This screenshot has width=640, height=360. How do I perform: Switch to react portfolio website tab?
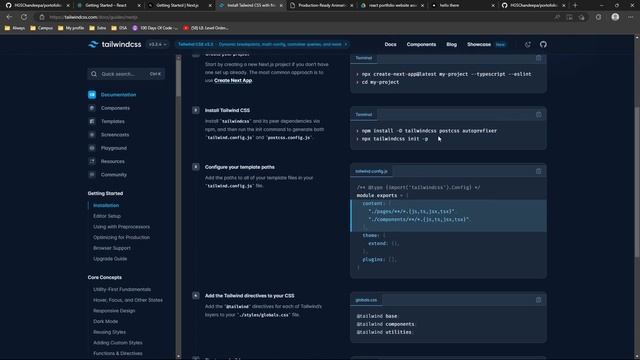click(x=393, y=5)
